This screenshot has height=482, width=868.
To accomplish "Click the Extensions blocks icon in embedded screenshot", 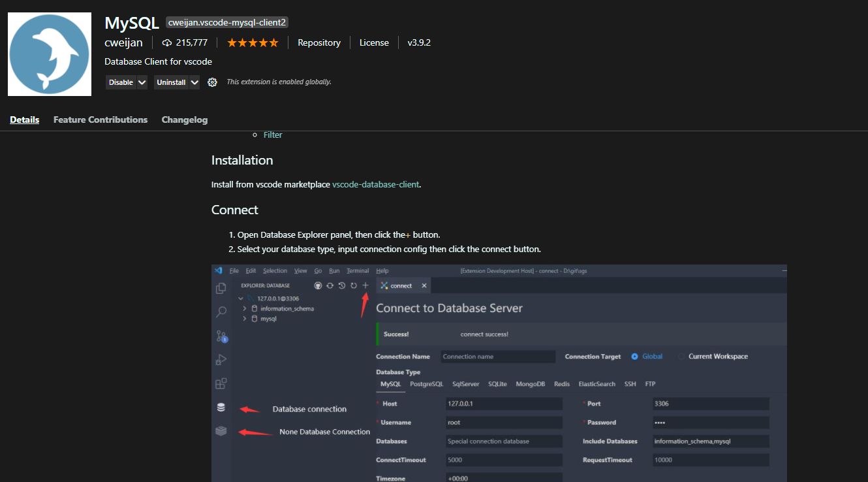I will point(221,383).
